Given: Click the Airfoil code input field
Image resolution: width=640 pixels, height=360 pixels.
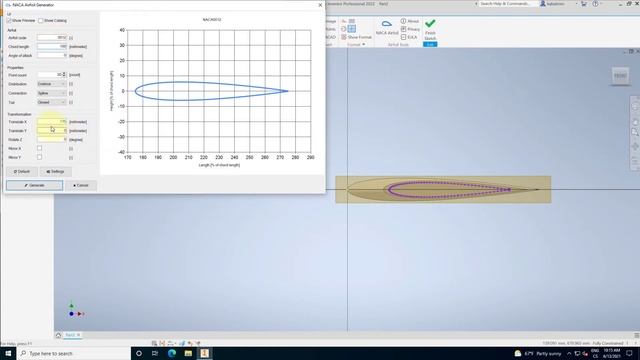Looking at the screenshot, I should pyautogui.click(x=52, y=38).
